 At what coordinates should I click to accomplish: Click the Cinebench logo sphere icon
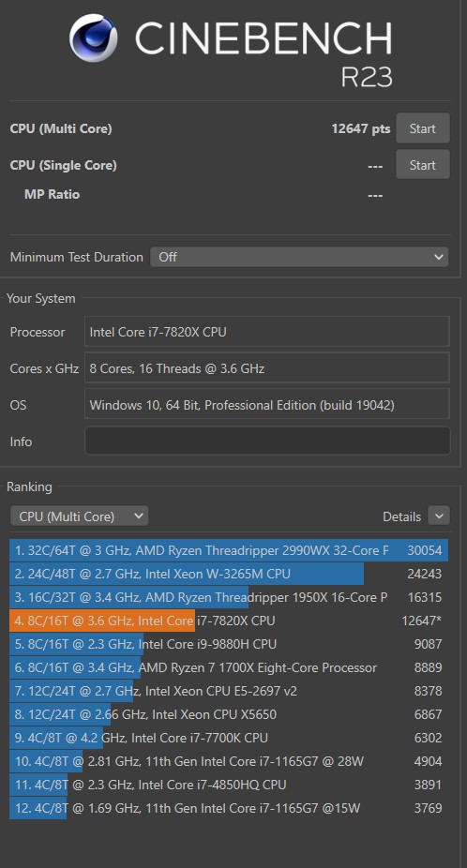pos(94,38)
